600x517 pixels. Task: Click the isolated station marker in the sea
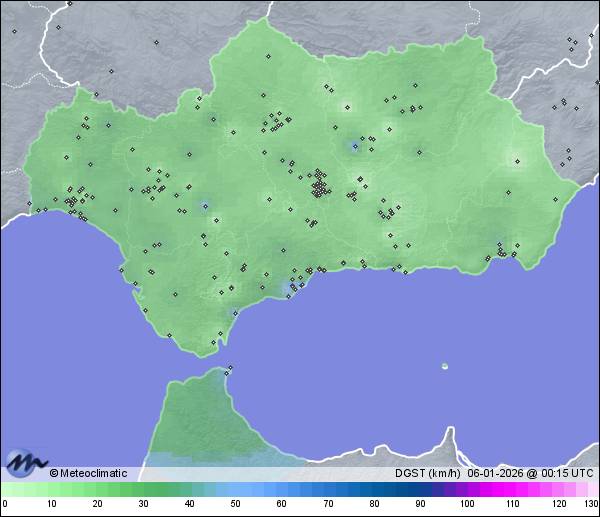(445, 366)
